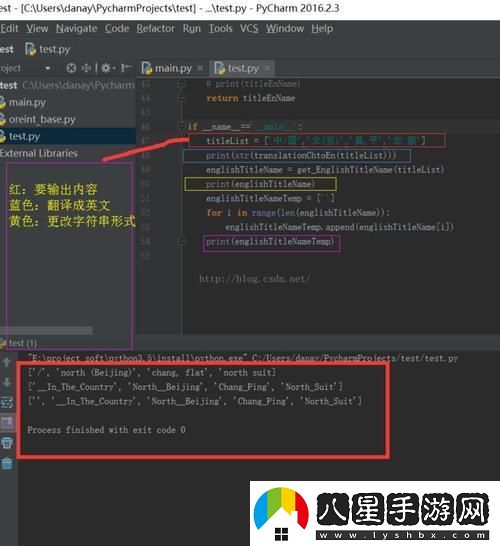This screenshot has height=546, width=500.
Task: Open the Refactor menu
Action: 156,28
